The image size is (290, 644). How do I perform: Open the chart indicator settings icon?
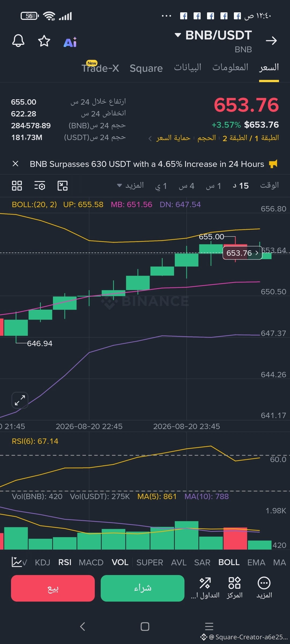click(x=39, y=186)
